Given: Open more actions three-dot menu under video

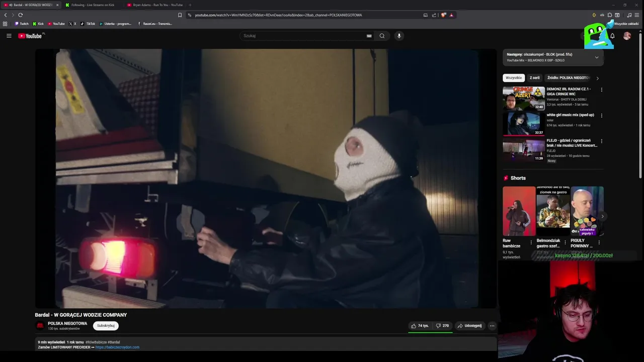Looking at the screenshot, I should pyautogui.click(x=492, y=326).
